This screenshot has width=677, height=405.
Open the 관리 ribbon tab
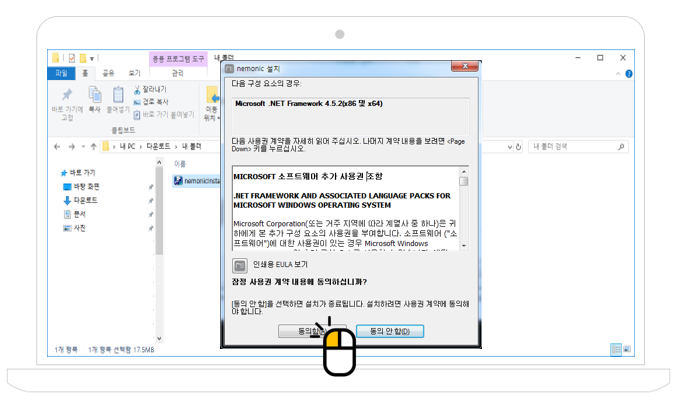[x=178, y=73]
